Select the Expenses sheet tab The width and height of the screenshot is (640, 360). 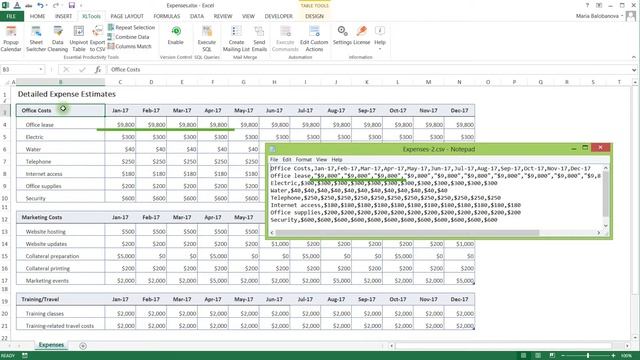(51, 345)
